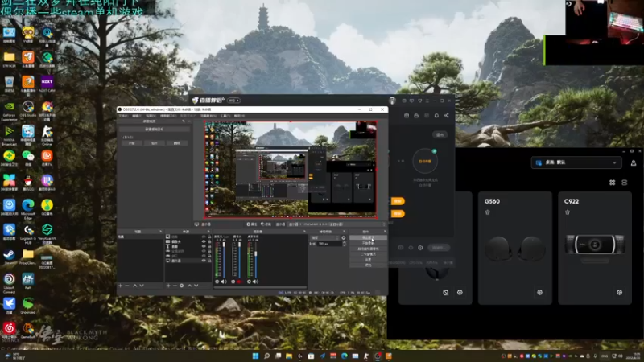Switch G HUB devices to grid view
644x362 pixels.
(613, 183)
